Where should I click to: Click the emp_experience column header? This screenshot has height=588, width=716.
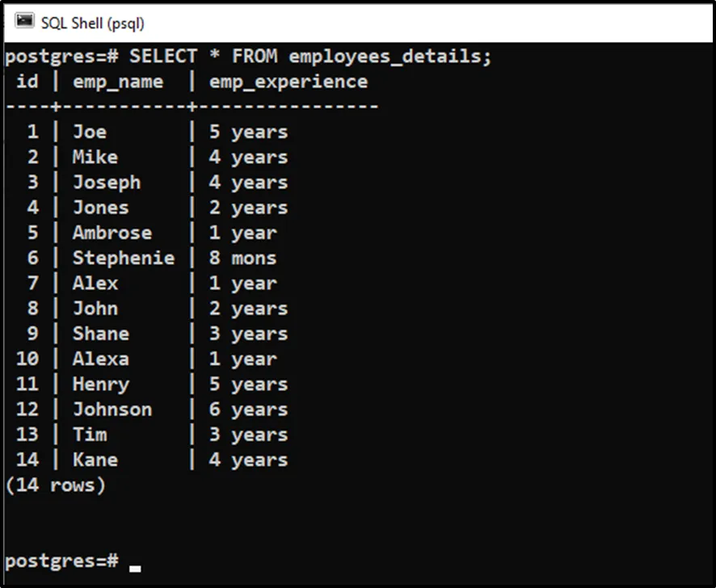click(x=288, y=82)
